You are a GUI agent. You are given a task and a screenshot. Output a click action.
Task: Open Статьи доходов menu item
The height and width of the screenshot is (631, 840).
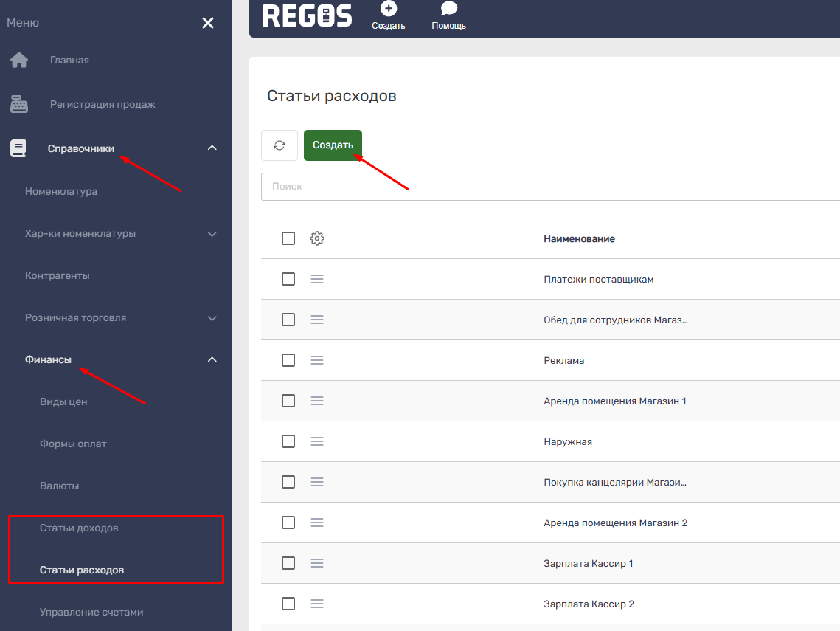[x=79, y=528]
